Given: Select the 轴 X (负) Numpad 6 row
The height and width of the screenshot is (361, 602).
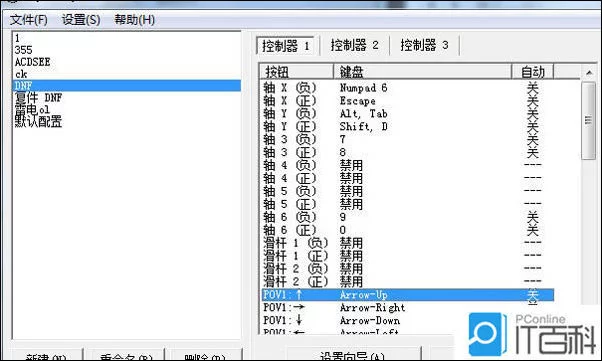Looking at the screenshot, I should 408,88.
